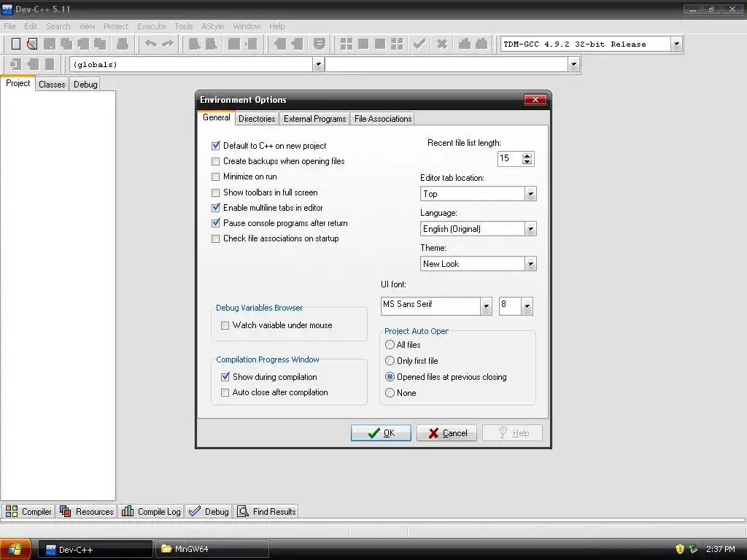Disable Enable multiline tabs in editor
The image size is (747, 560).
pos(216,208)
